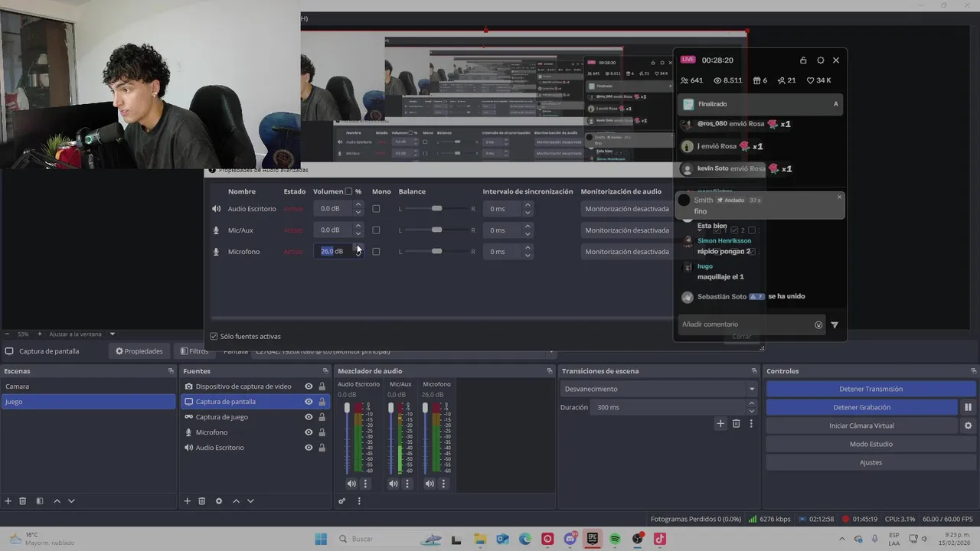The image size is (980, 551).
Task: Select the Camara scene
Action: [x=88, y=386]
